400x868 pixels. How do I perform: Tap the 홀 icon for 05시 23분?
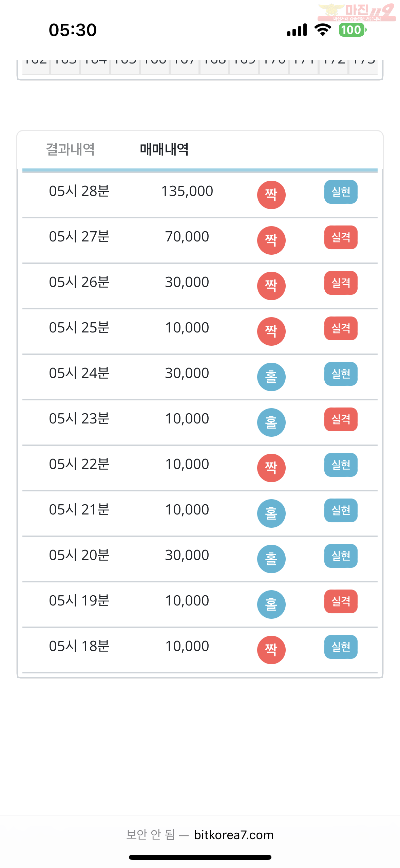[x=271, y=422]
